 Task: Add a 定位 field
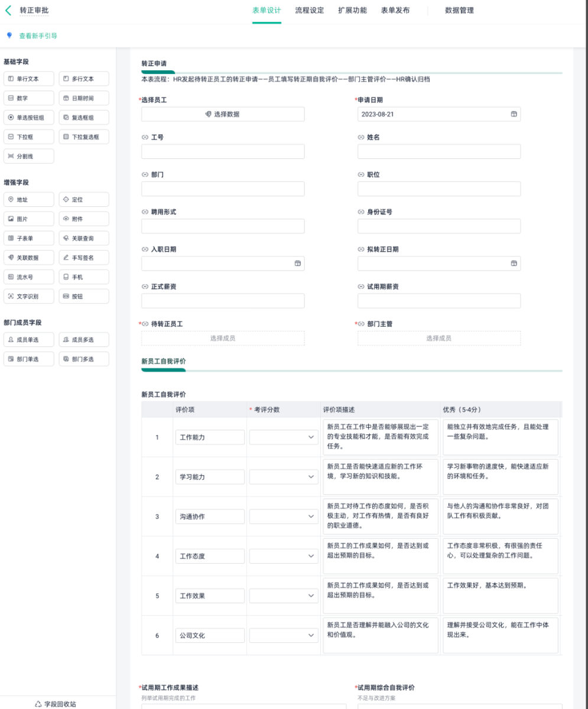[x=84, y=200]
